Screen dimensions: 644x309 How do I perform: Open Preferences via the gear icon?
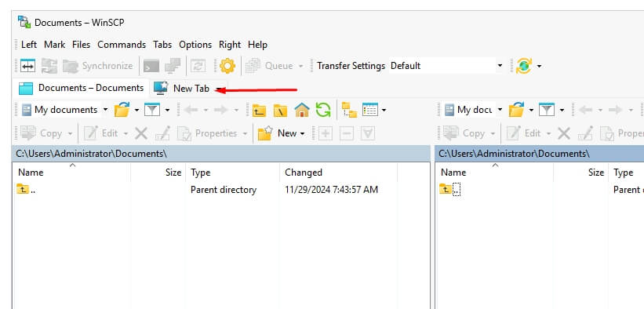pos(227,66)
